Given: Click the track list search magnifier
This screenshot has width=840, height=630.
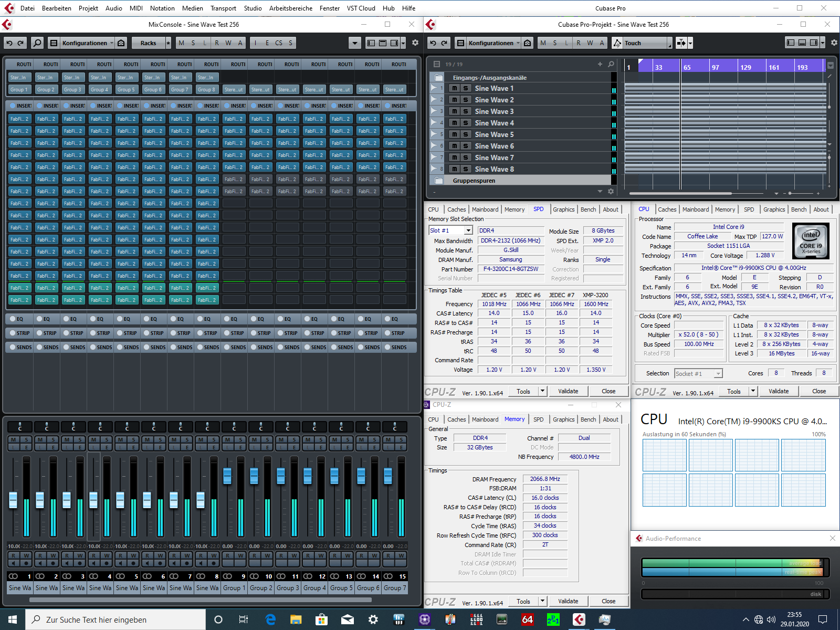Looking at the screenshot, I should pyautogui.click(x=611, y=64).
